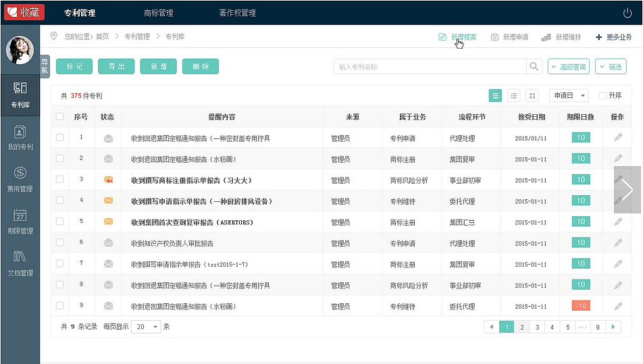Screen dimensions: 643x364
Task: Click the 删除 delete button
Action: (x=200, y=66)
